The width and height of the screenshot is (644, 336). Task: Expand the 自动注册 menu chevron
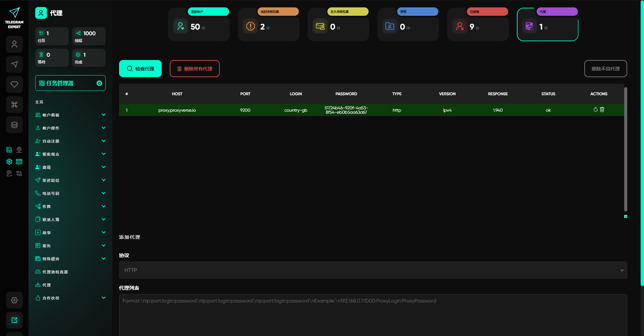104,141
